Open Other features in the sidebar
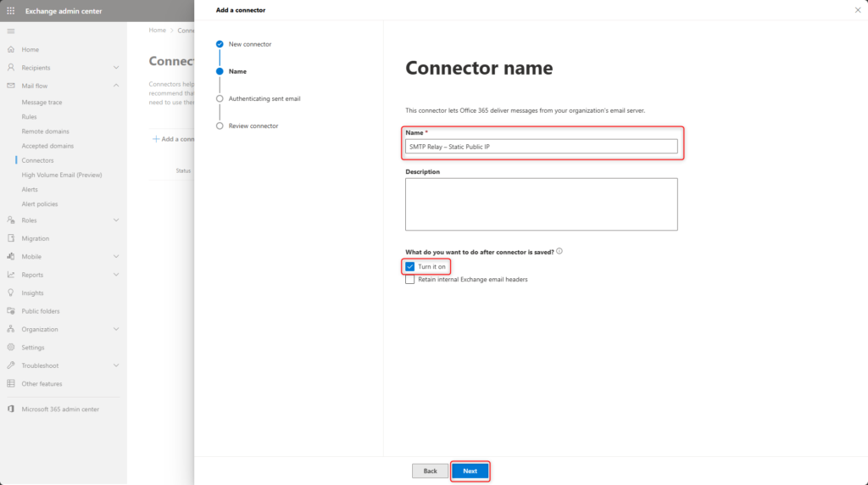868x485 pixels. click(42, 384)
